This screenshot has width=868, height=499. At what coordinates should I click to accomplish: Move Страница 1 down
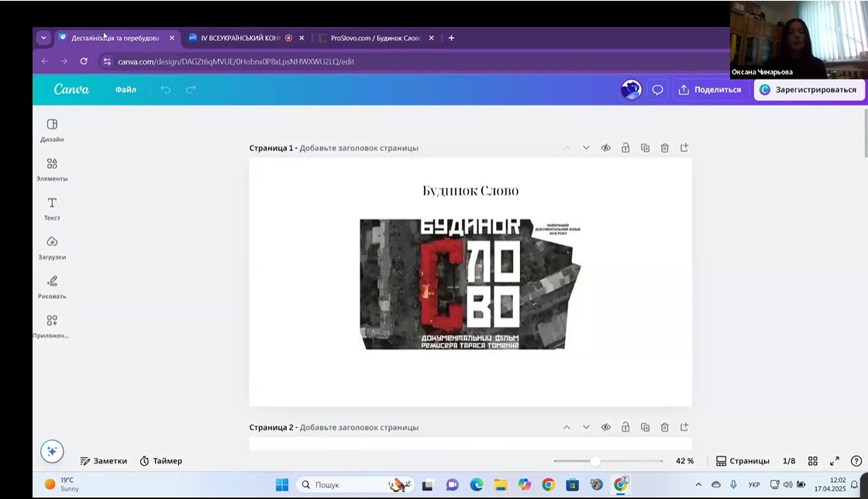(586, 148)
